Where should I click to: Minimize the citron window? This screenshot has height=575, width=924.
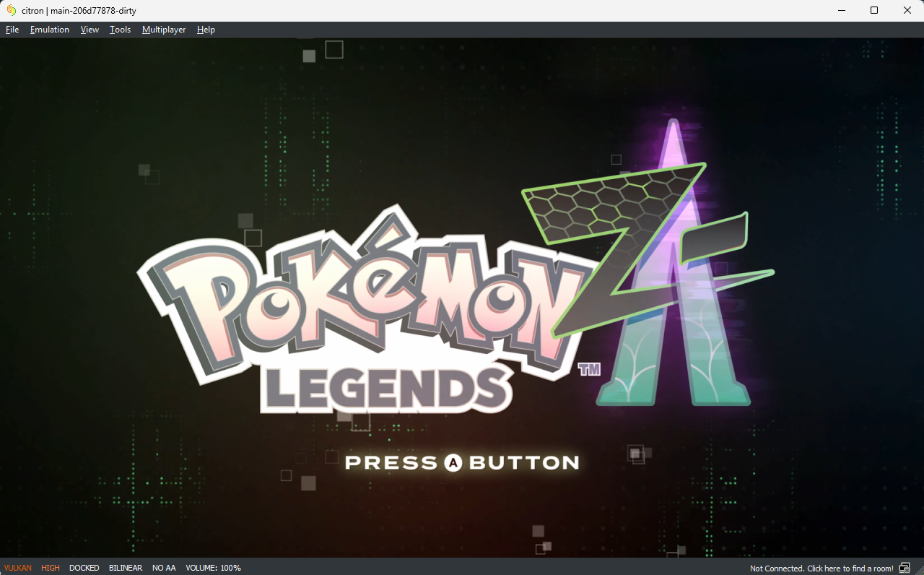(841, 10)
